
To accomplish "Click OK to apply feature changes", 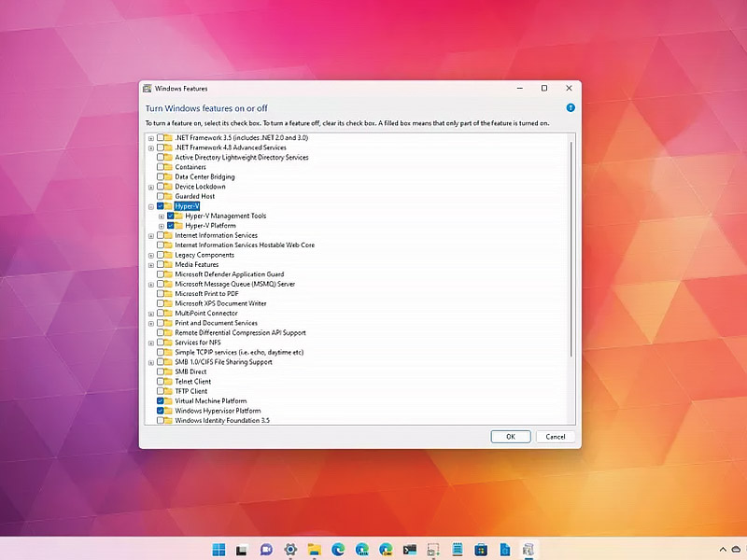I will [511, 437].
